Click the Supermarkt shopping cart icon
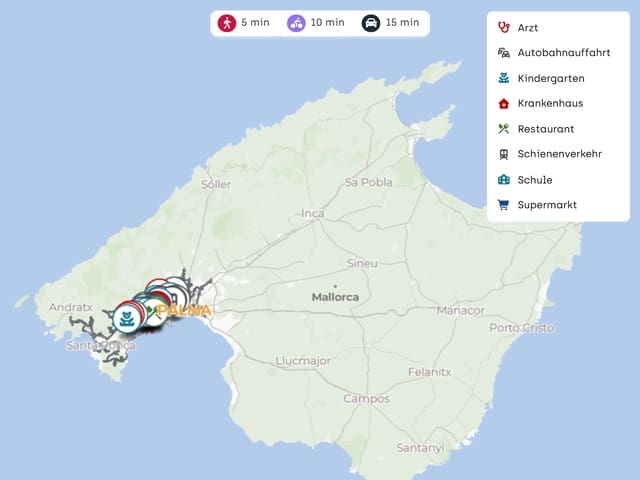 [x=504, y=204]
